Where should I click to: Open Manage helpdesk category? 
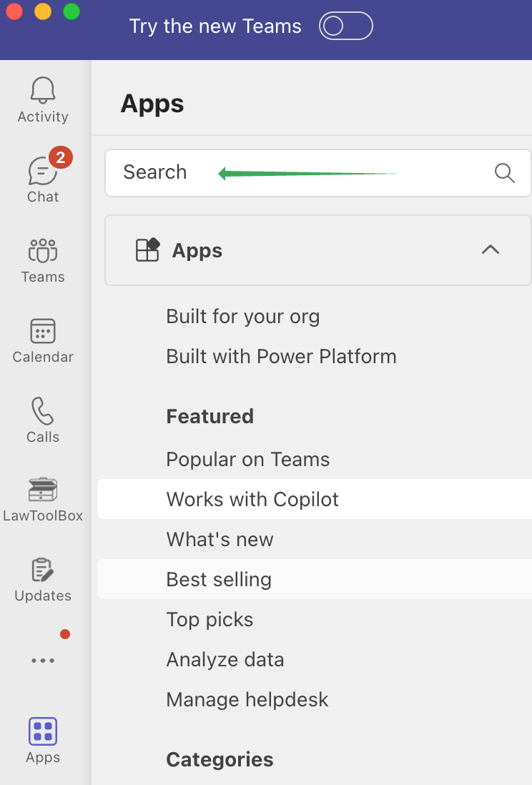click(x=247, y=700)
